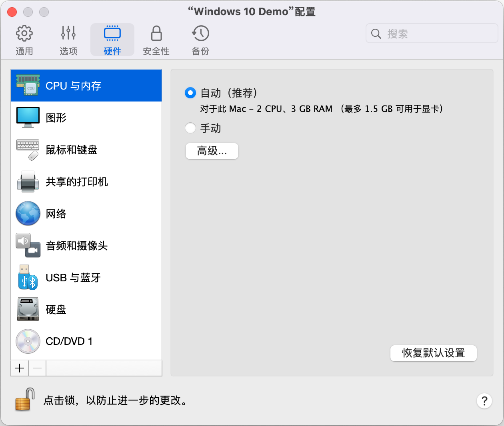Click the search magnifier icon
This screenshot has width=504, height=426.
coord(376,34)
